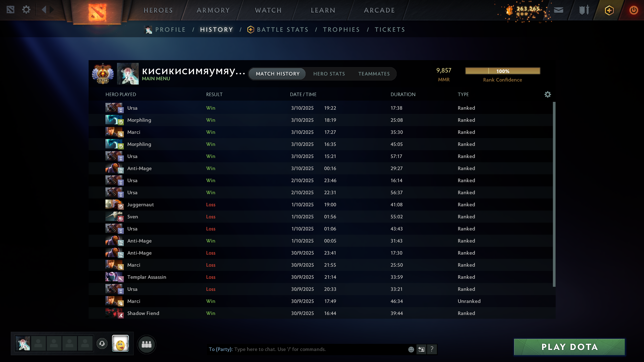Click the back navigation arrow
This screenshot has height=362, width=644.
44,10
